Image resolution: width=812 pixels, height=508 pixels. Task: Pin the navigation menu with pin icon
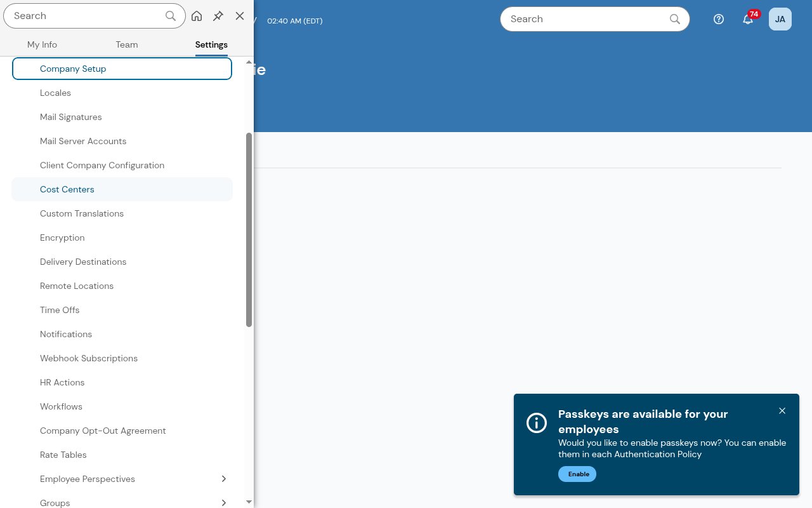(218, 16)
